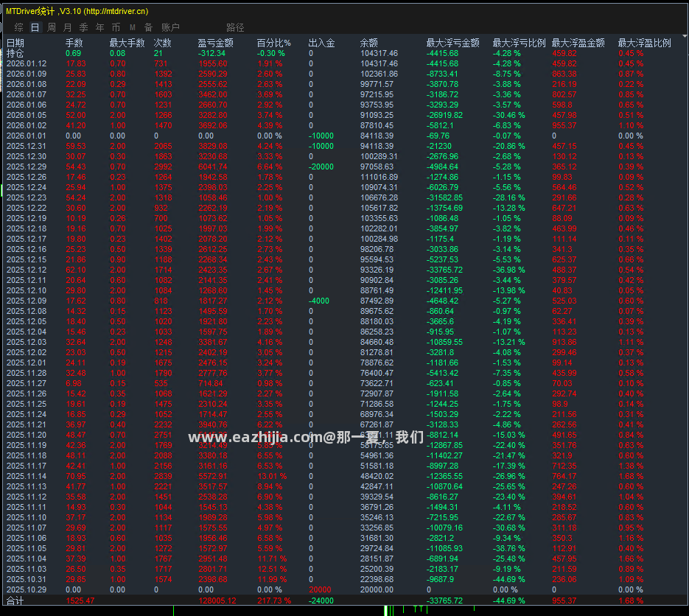The image size is (689, 616).
Task: Click the total percentage 217.73 %
Action: (274, 601)
